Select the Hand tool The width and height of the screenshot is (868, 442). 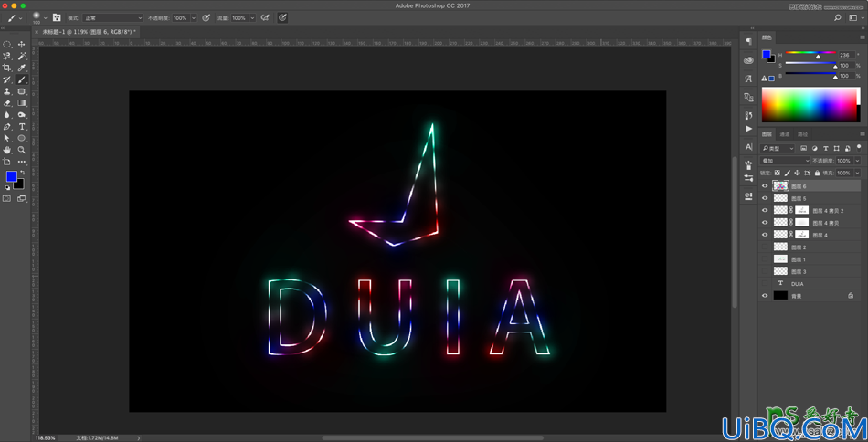(x=7, y=150)
